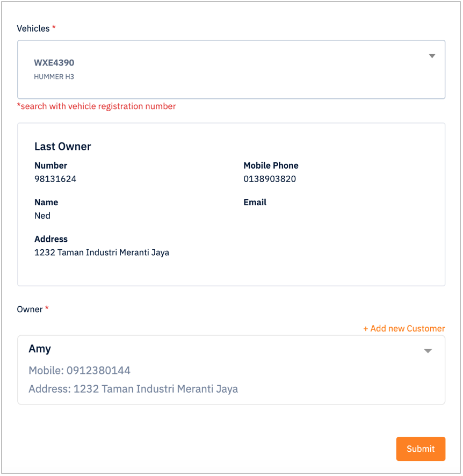
Task: Click the owner Mobile: 0912380144 line
Action: pyautogui.click(x=79, y=370)
